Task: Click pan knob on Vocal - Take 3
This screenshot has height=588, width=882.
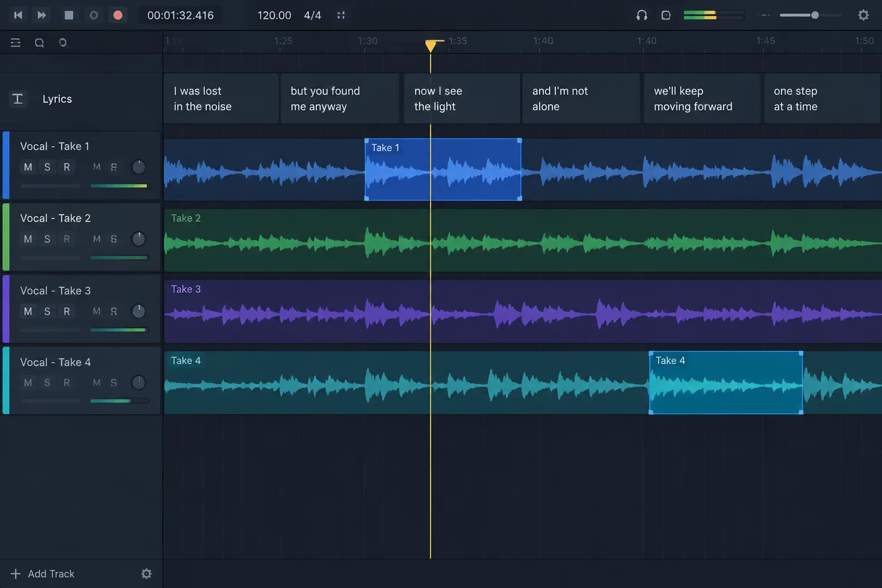Action: (138, 311)
